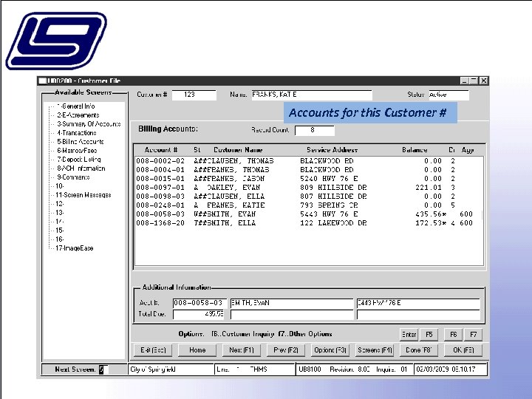Open Screens (F4)
532x399 pixels.
(x=375, y=349)
